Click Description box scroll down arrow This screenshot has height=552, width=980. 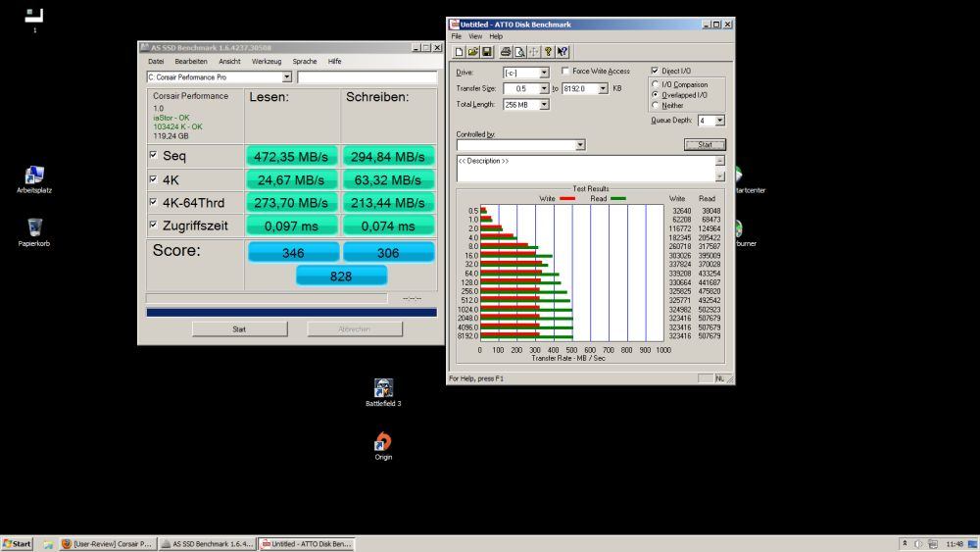click(x=720, y=176)
